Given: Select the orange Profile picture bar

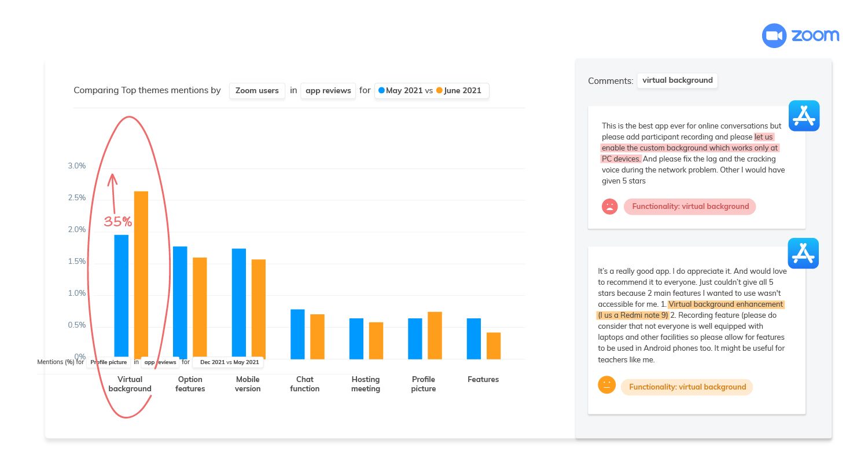Looking at the screenshot, I should coord(435,336).
